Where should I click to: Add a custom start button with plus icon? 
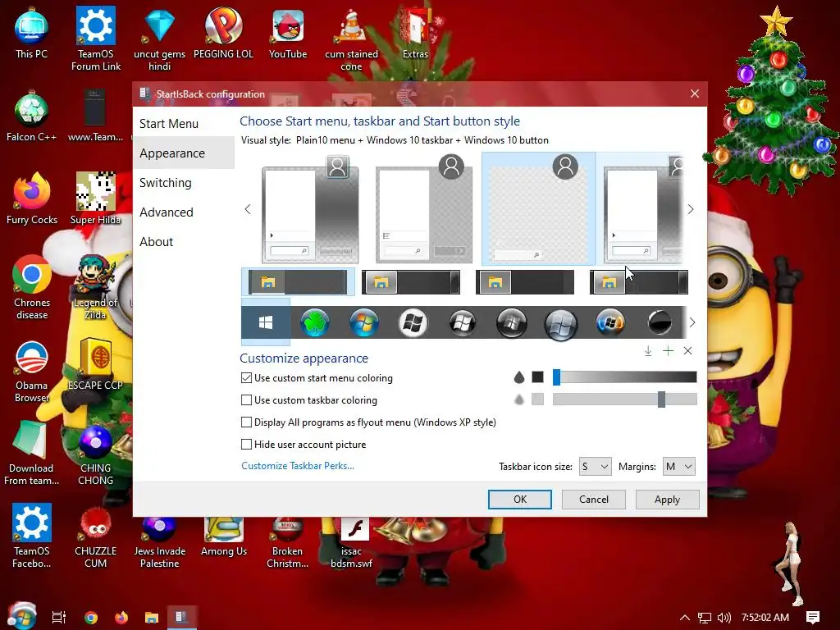point(668,351)
